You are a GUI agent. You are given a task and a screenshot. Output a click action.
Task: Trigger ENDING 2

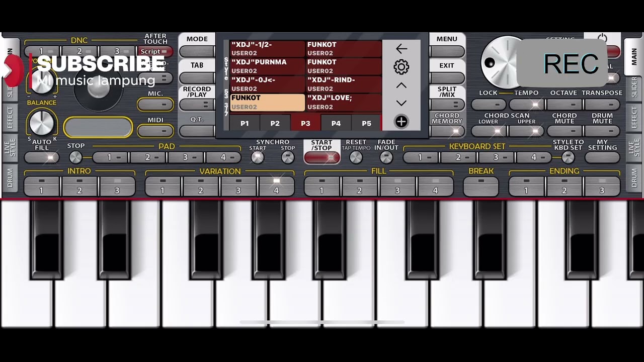[564, 186]
